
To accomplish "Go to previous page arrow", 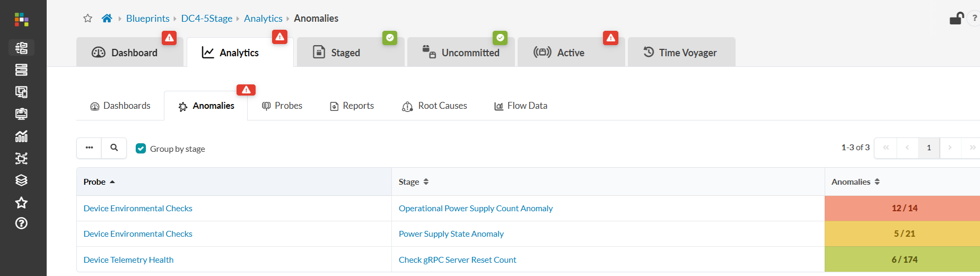I will click(907, 148).
